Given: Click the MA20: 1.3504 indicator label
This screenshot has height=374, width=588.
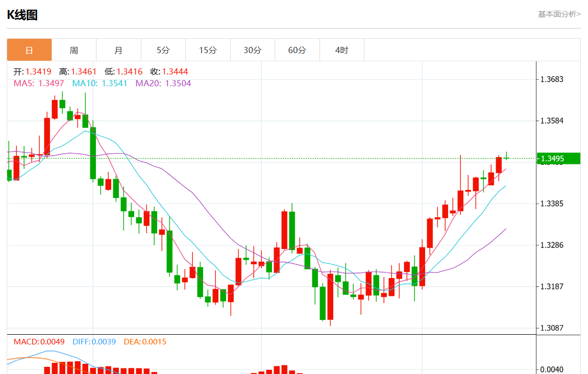Looking at the screenshot, I should [163, 83].
